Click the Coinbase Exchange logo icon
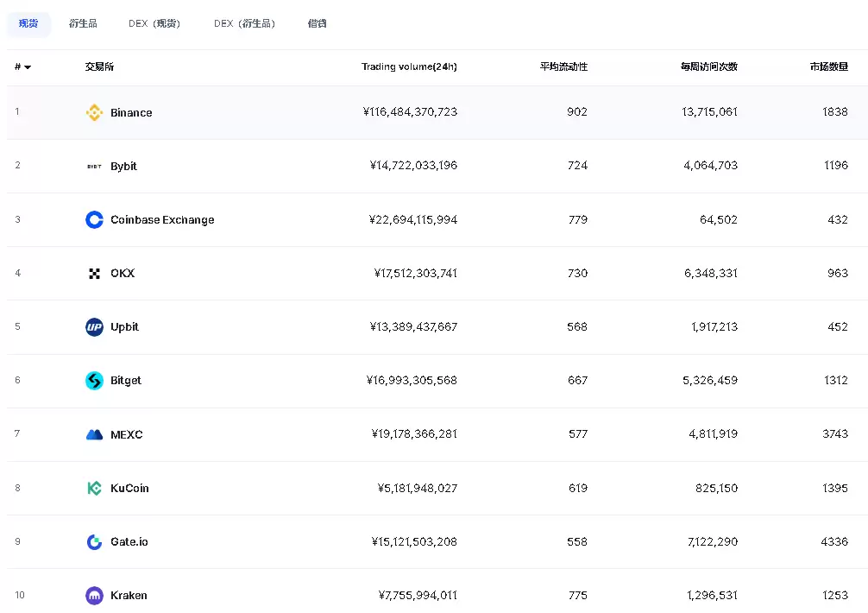Viewport: 868px width, 613px height. point(94,219)
